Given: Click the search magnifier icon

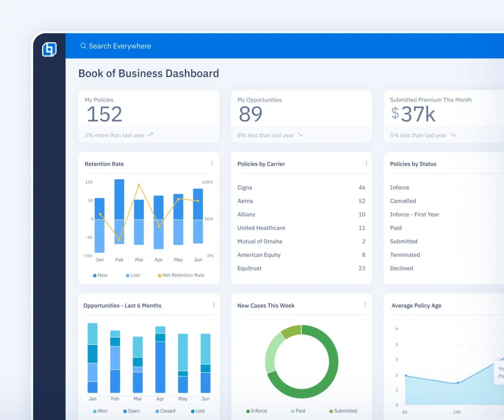Looking at the screenshot, I should coord(83,46).
